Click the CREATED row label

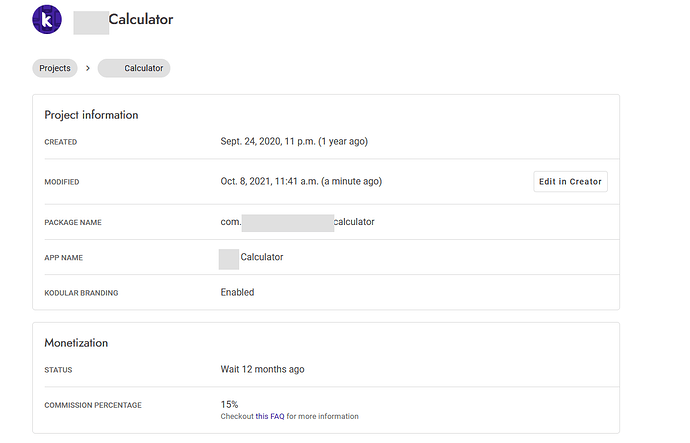pos(60,142)
